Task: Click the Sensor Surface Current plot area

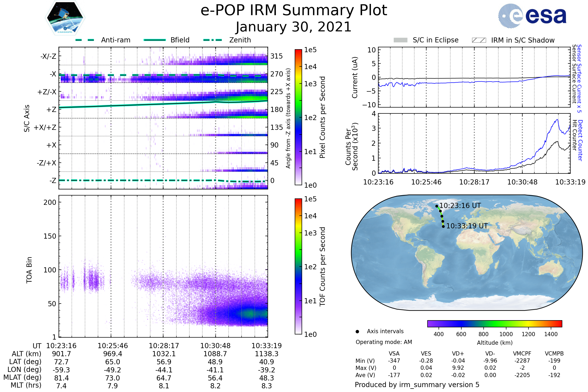Action: (474, 77)
